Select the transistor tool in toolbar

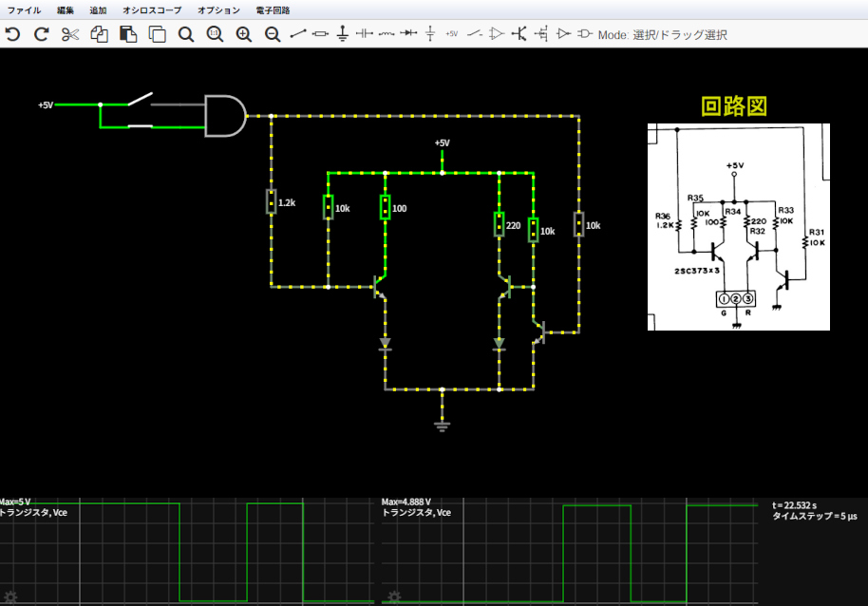click(x=519, y=34)
